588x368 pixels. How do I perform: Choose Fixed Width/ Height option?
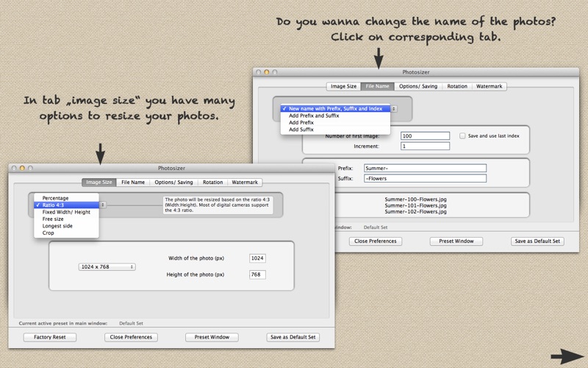click(x=66, y=212)
